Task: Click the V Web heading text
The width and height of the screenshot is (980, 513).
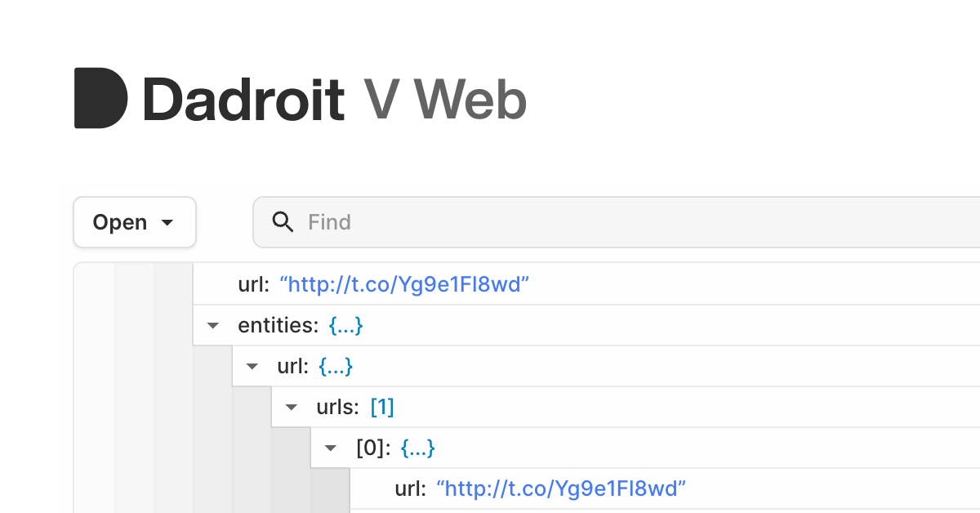Action: (446, 100)
